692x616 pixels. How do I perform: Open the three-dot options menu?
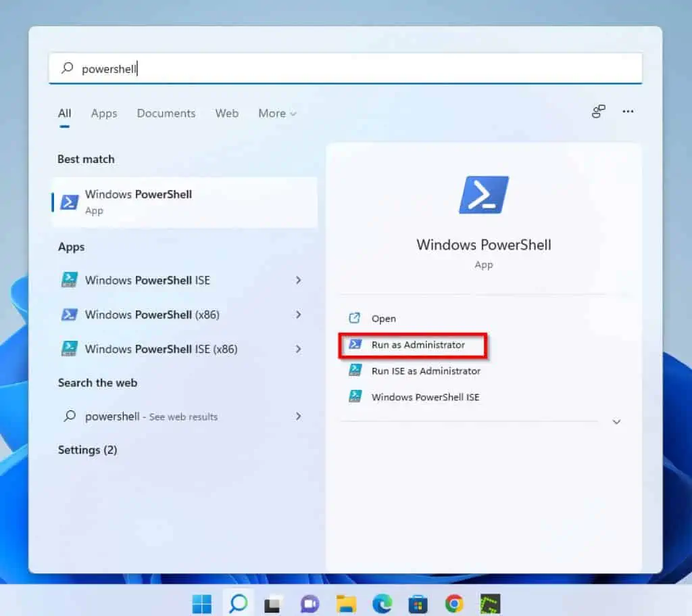[628, 112]
